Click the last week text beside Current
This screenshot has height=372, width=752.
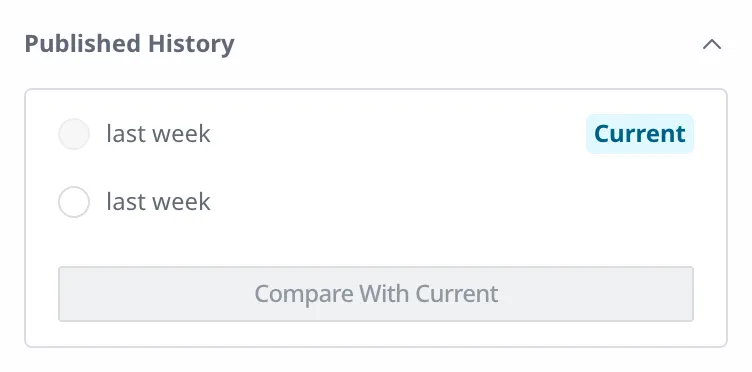point(158,134)
